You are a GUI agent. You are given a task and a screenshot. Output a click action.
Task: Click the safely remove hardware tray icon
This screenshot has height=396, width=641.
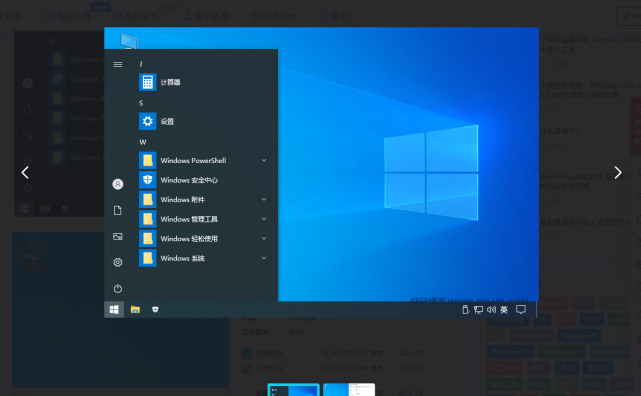point(465,309)
